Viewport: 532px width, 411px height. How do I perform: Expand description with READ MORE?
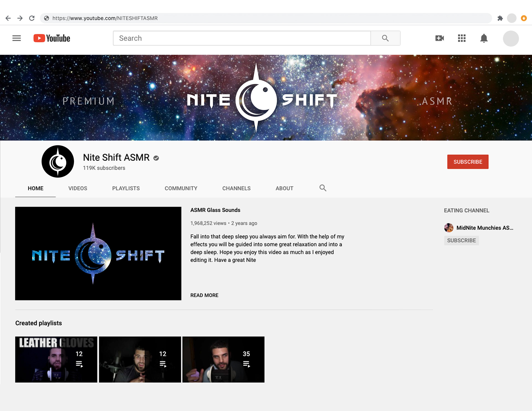pos(204,295)
